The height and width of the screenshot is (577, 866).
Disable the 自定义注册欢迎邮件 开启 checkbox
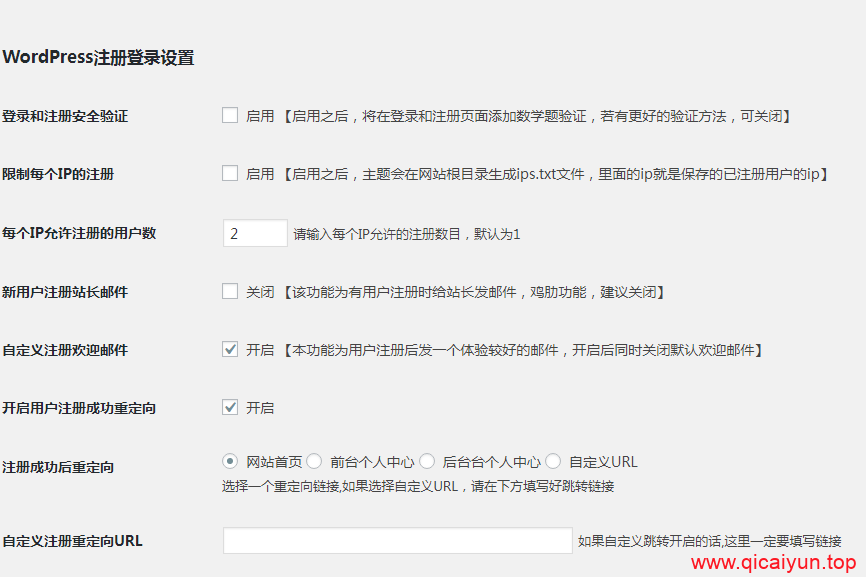point(229,350)
